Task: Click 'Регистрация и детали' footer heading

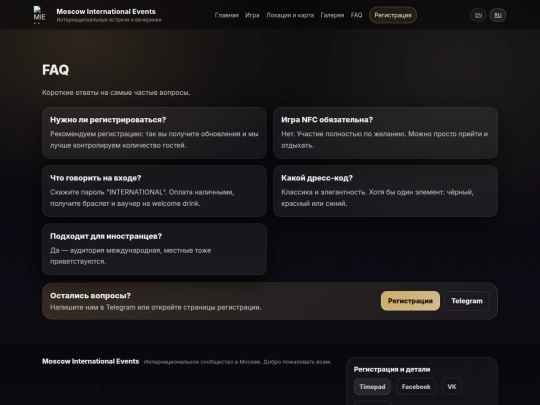Action: click(x=392, y=369)
